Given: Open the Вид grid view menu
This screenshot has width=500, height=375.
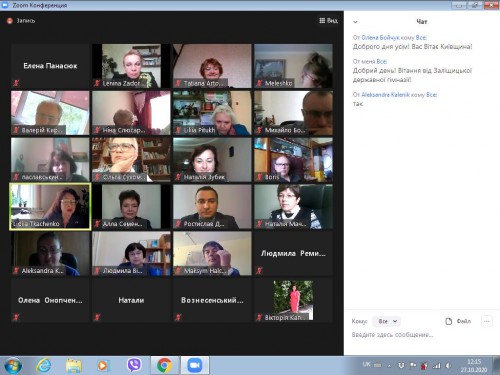Looking at the screenshot, I should pos(328,21).
